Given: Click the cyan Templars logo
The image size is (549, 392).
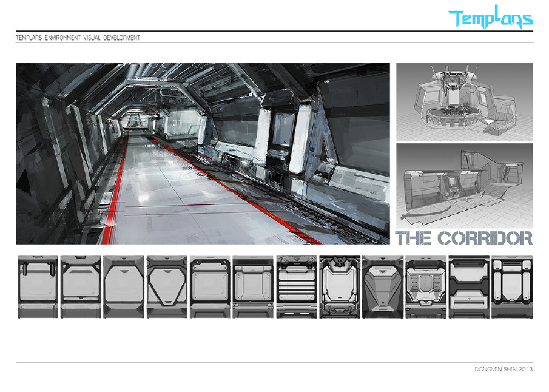Looking at the screenshot, I should (x=490, y=19).
